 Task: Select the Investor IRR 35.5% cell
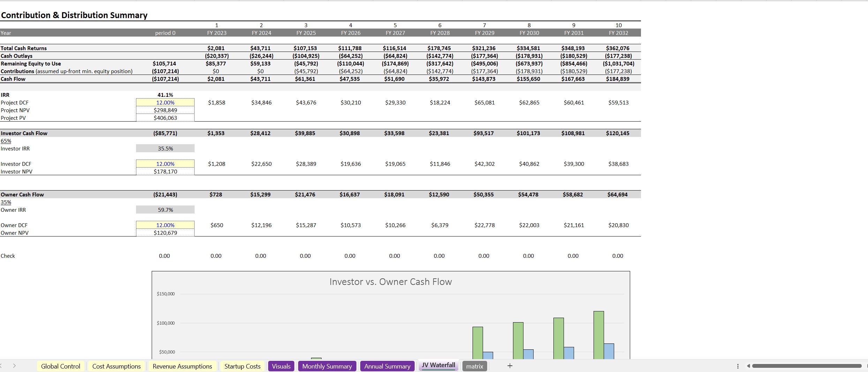click(x=165, y=148)
